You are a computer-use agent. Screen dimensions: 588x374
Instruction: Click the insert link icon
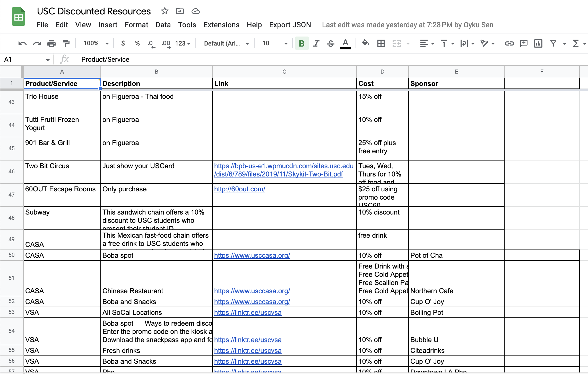(509, 43)
